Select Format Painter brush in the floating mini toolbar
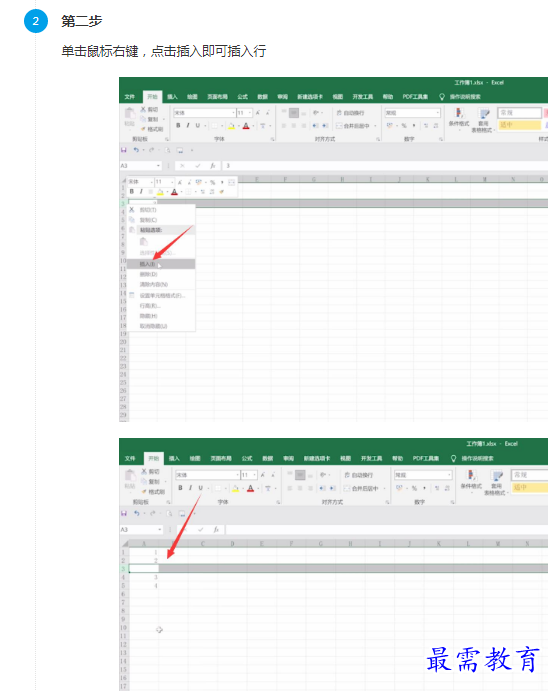 222,192
